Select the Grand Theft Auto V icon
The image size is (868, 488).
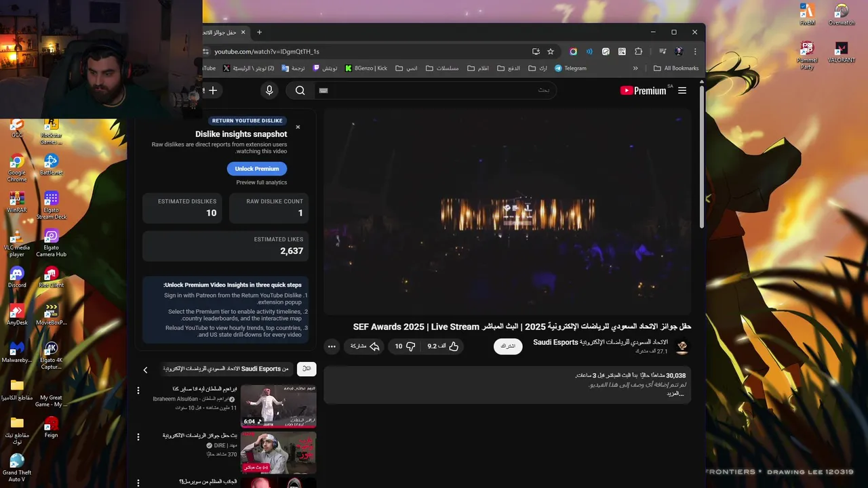17,468
